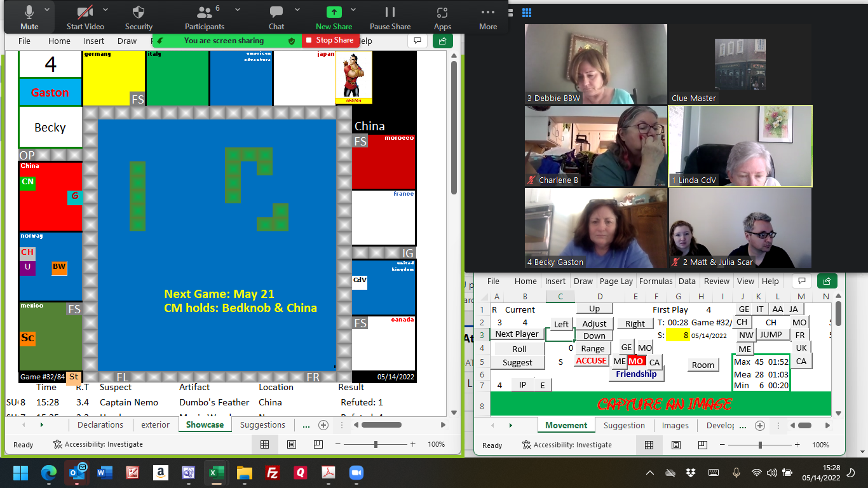The width and height of the screenshot is (868, 488).
Task: Open Zoom Apps
Action: pos(442,18)
